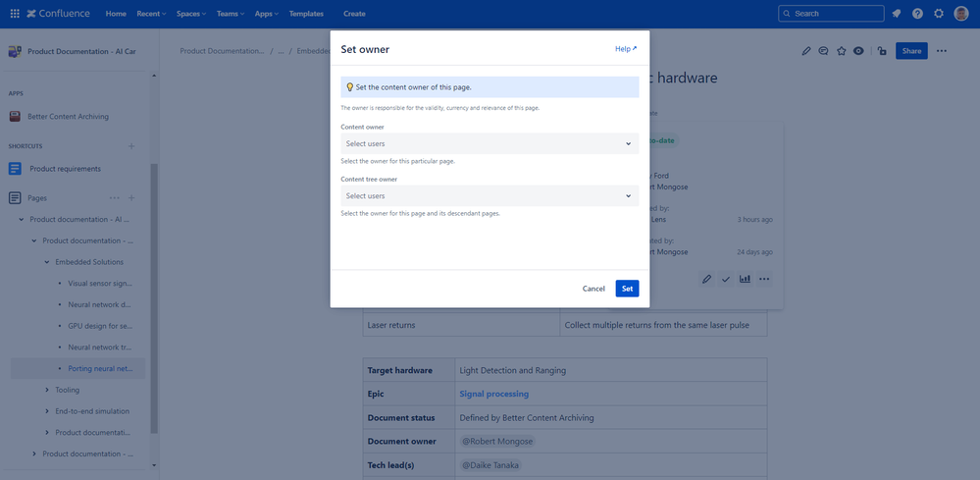
Task: Open the Spaces dropdown menu
Action: (190, 14)
